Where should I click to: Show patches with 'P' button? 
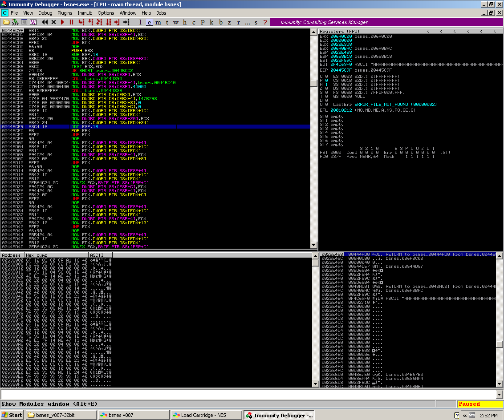point(203,22)
